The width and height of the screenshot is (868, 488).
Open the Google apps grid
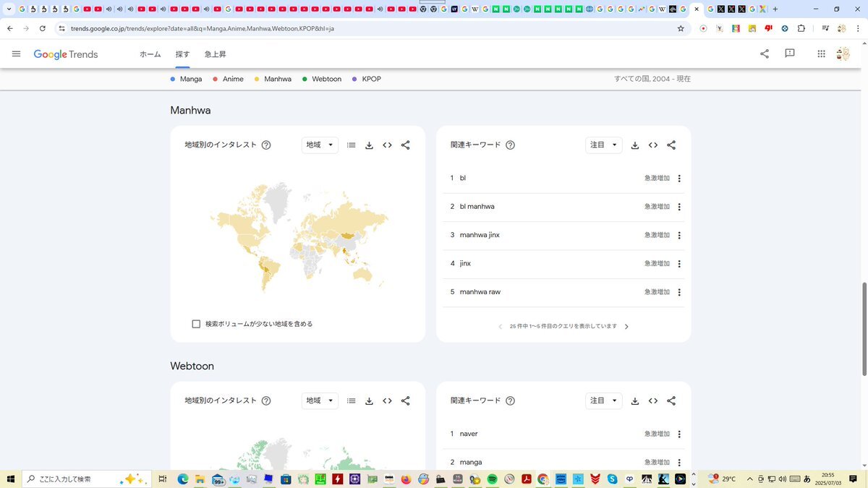click(821, 54)
